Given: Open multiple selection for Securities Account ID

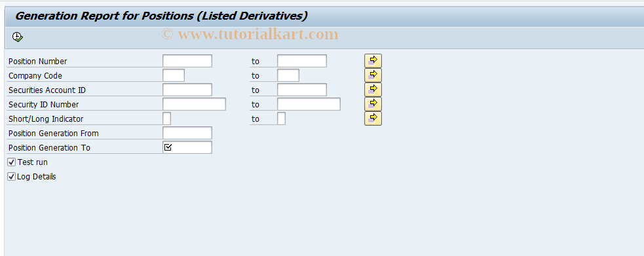Looking at the screenshot, I should click(373, 90).
